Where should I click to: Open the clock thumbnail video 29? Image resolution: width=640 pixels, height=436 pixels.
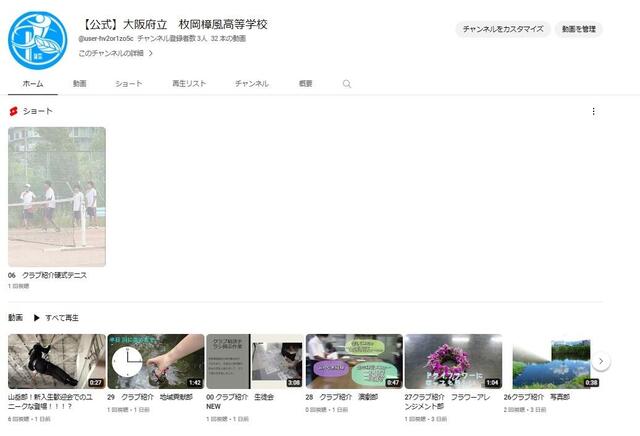coord(156,361)
